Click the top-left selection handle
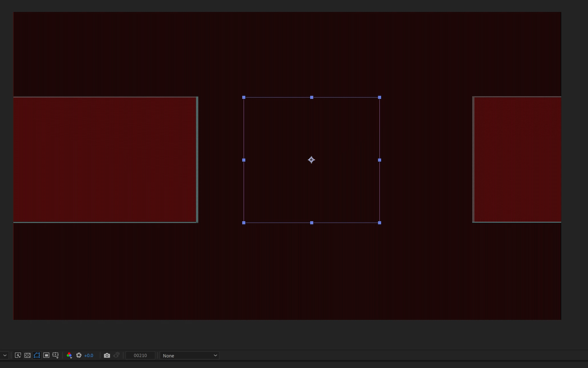This screenshot has height=368, width=588. [x=244, y=97]
